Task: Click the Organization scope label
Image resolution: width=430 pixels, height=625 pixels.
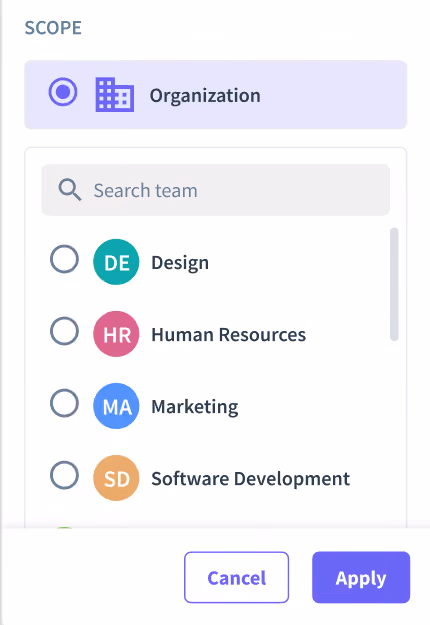Action: 205,96
